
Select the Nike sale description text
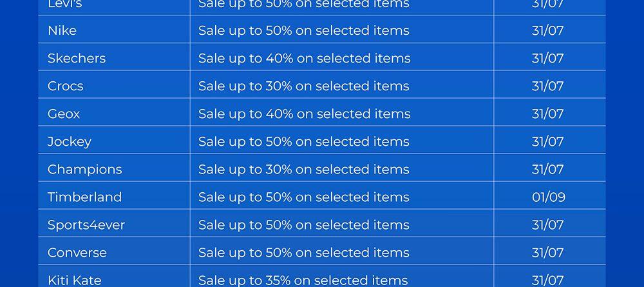[303, 30]
